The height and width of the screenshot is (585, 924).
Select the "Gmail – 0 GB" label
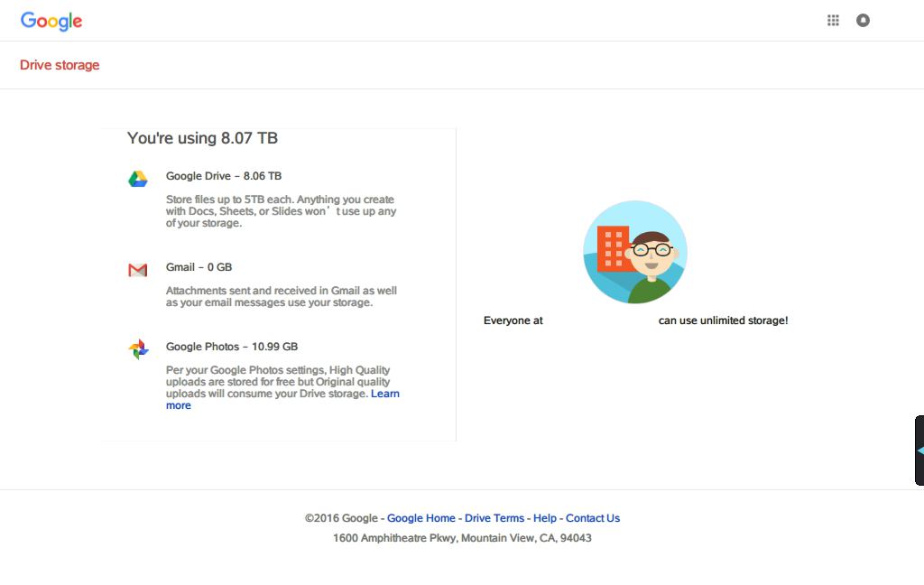tap(199, 267)
